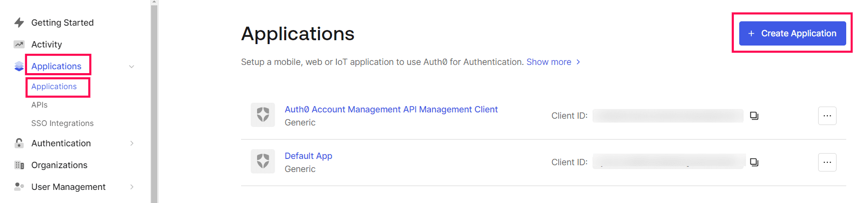This screenshot has width=868, height=203.
Task: Click the Getting Started lightning bolt icon
Action: pos(19,22)
